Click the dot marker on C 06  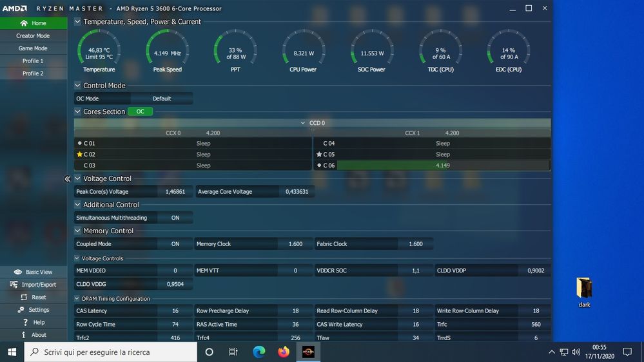click(319, 166)
